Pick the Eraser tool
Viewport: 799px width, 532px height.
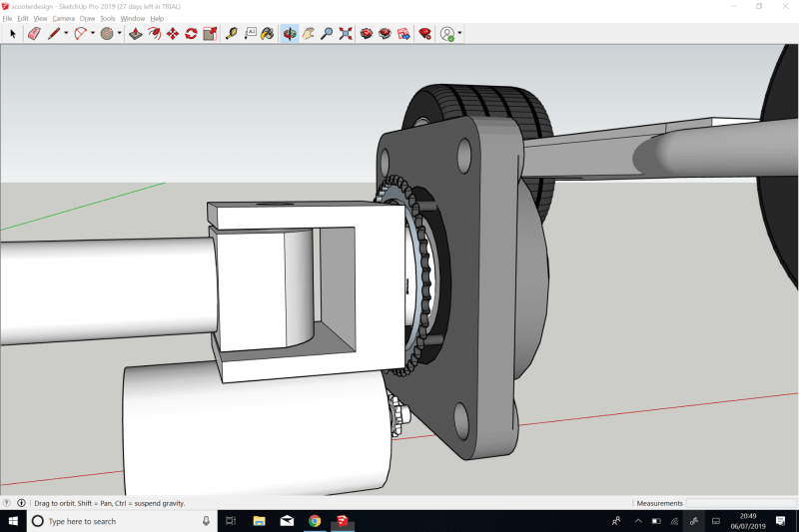[x=34, y=34]
